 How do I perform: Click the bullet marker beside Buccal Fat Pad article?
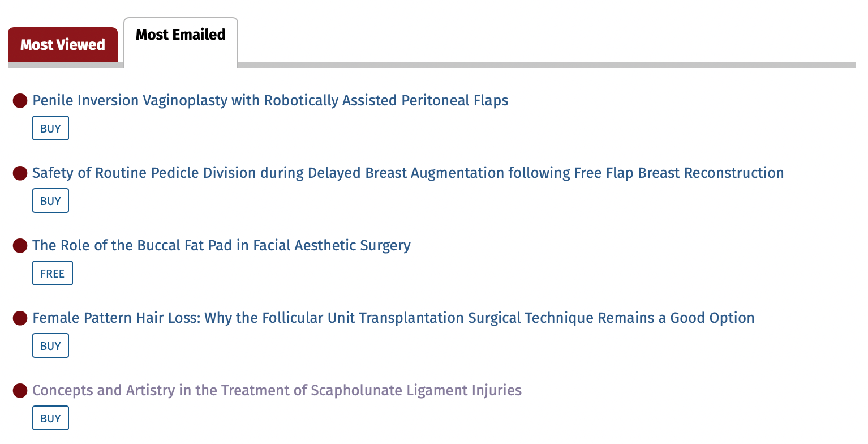(20, 246)
